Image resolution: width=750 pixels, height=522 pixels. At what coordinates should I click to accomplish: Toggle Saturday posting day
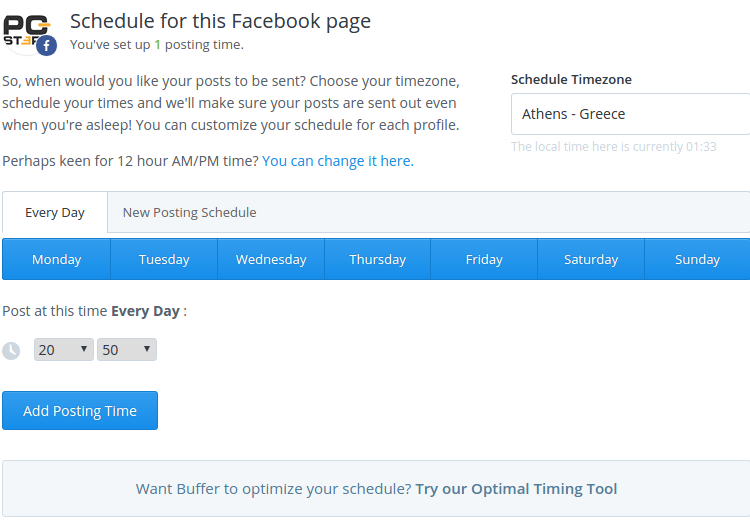(591, 259)
